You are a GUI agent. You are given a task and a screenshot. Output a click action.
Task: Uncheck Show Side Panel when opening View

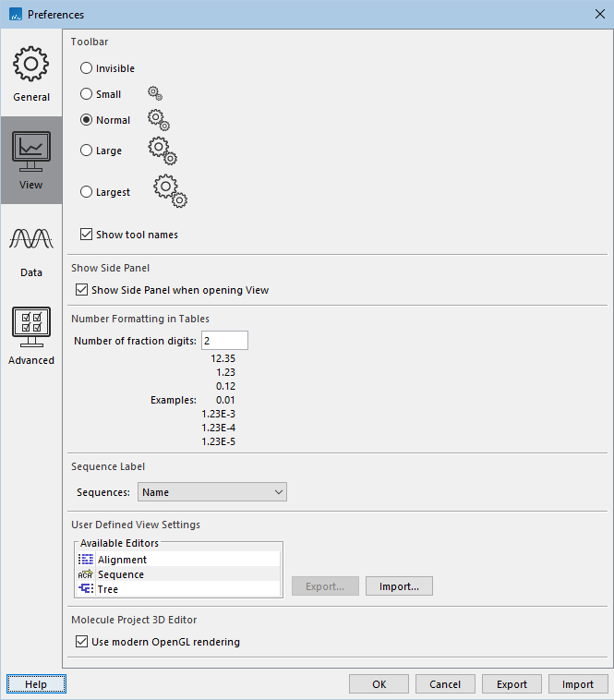pyautogui.click(x=82, y=290)
